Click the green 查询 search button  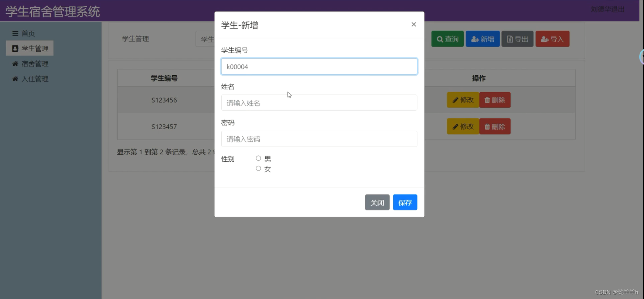[447, 39]
